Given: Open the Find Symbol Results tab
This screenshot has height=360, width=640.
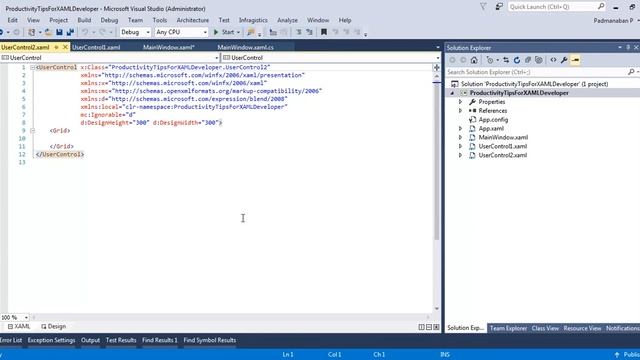Looking at the screenshot, I should point(209,340).
